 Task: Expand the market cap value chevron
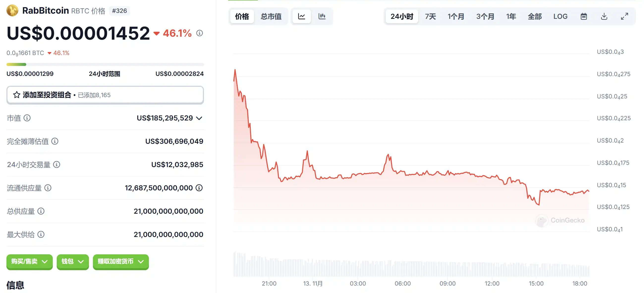[x=199, y=118]
